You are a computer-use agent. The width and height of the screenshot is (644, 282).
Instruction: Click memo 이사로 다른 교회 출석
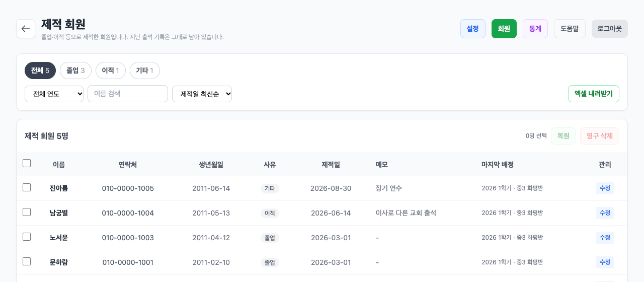pos(406,213)
